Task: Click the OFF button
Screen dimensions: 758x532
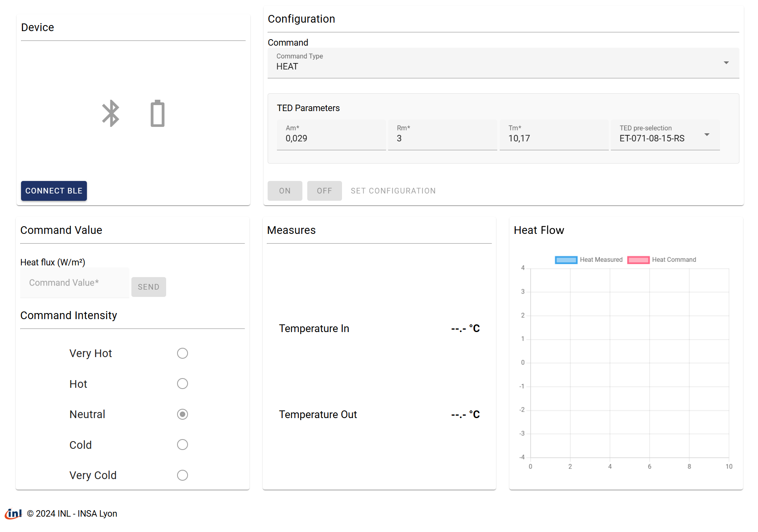Action: pos(324,191)
